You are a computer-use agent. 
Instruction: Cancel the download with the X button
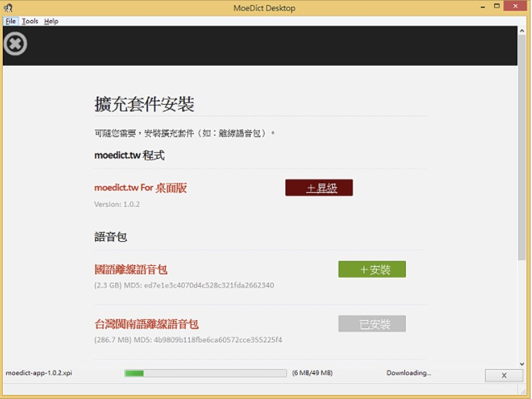pyautogui.click(x=504, y=375)
